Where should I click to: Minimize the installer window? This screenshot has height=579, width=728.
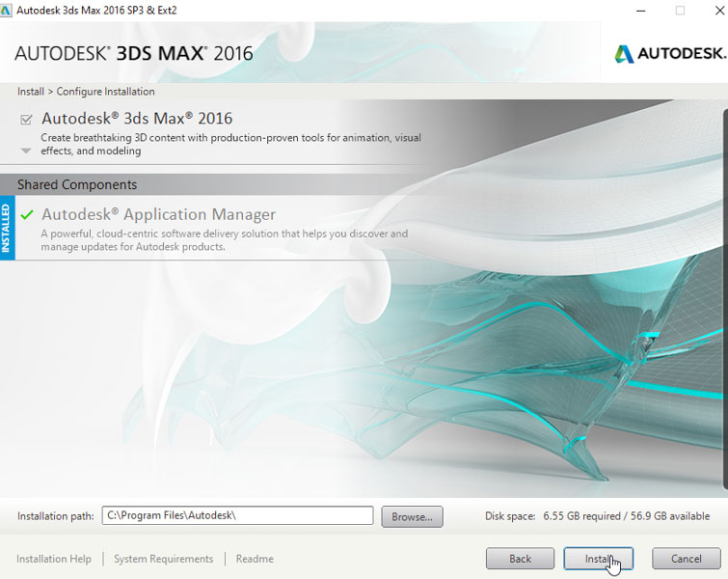coord(640,11)
